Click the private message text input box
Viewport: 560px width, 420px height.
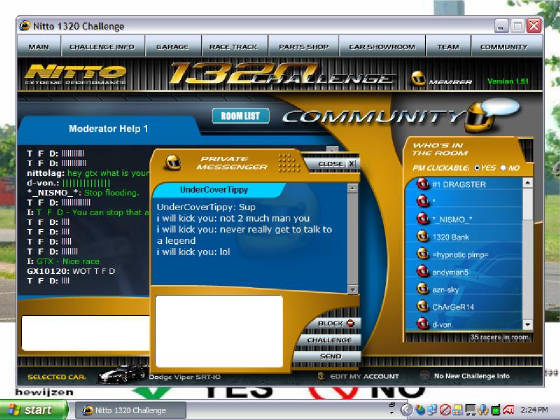[x=219, y=331]
